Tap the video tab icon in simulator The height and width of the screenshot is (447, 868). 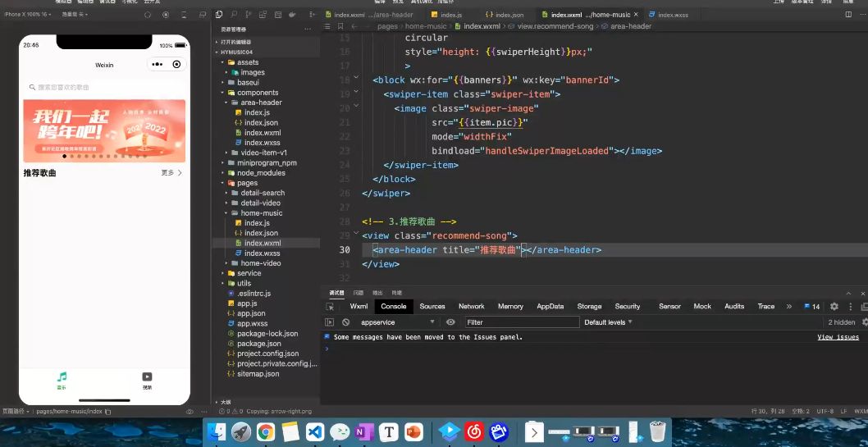(147, 377)
